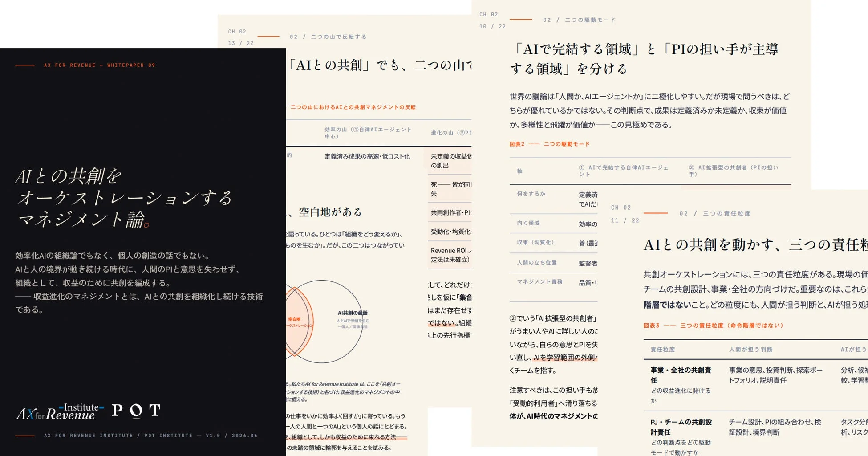Click row label '人間の立ち位置'
This screenshot has width=868, height=456.
point(537,263)
